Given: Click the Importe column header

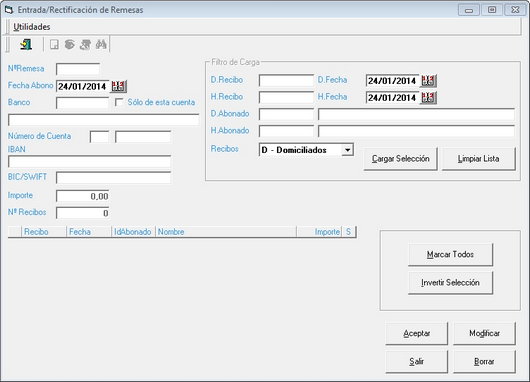Looking at the screenshot, I should (319, 232).
